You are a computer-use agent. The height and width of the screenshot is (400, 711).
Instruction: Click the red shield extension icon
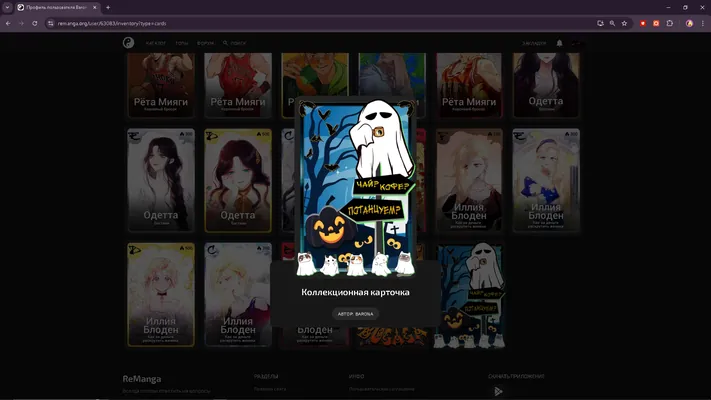[x=643, y=23]
